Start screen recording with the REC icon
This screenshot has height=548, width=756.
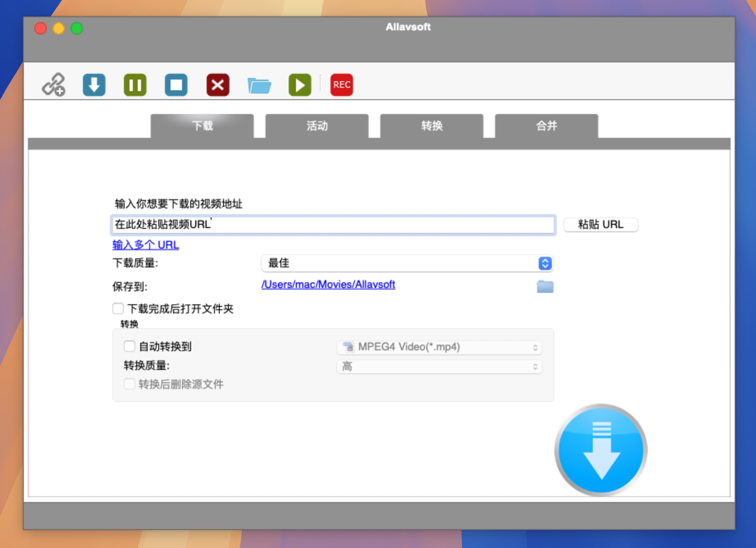[x=342, y=85]
